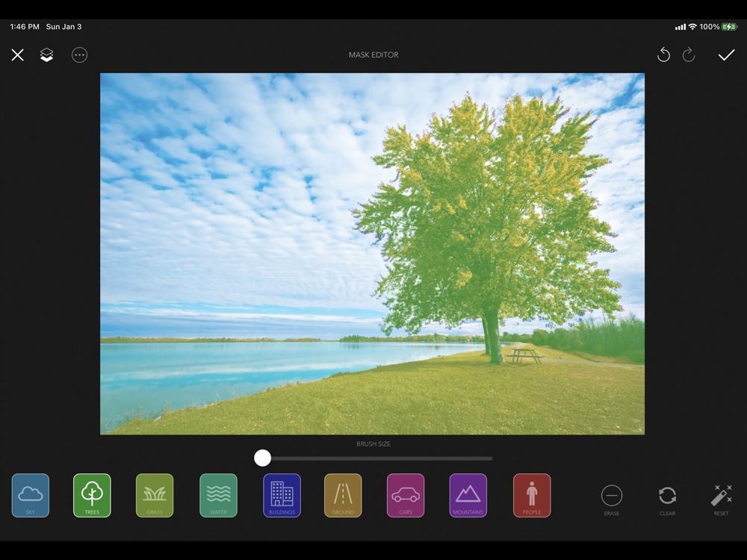
Task: Click the 1:46 PM clock
Action: 25,27
